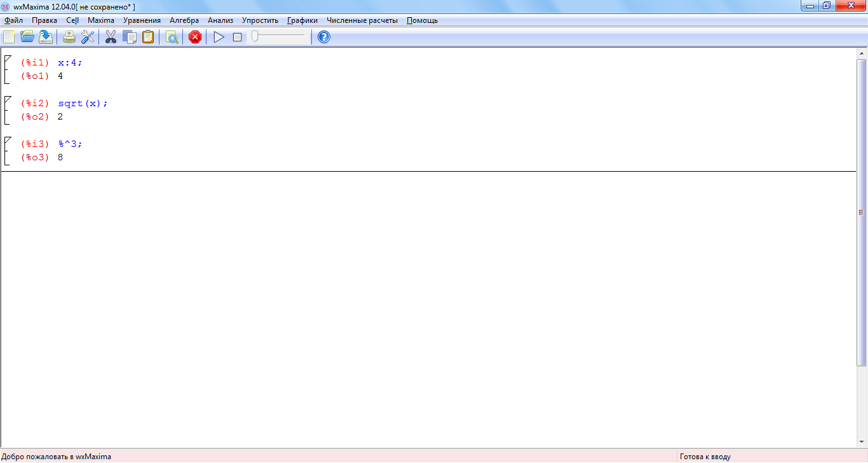Click the Добро пожаловать в wxMaxima status message
868x463 pixels.
[57, 457]
